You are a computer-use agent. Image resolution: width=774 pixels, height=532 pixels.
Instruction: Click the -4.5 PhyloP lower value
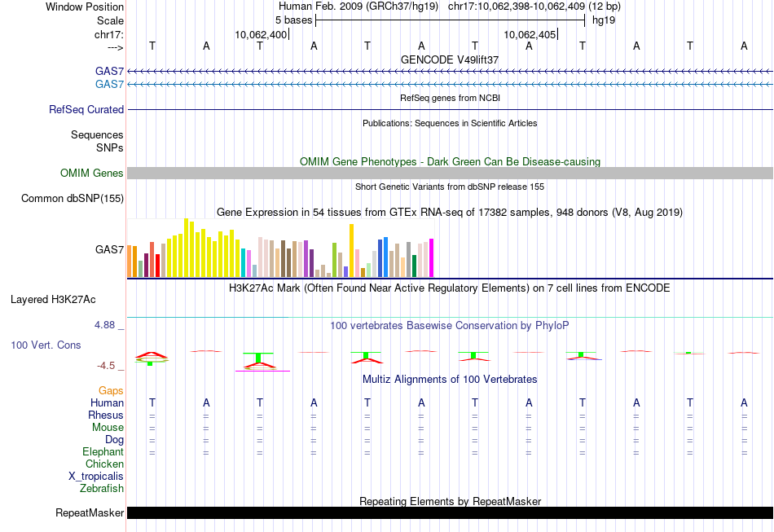(106, 366)
